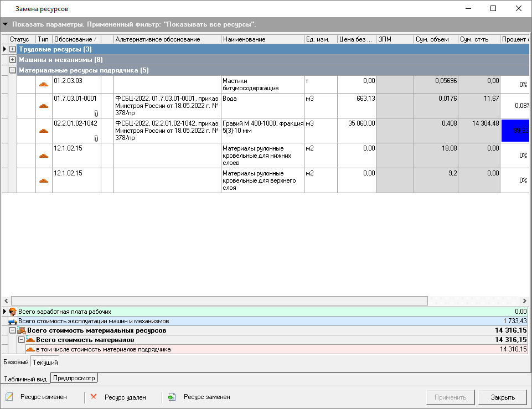The width and height of the screenshot is (532, 409).
Task: Expand the Машины и механизмы (8) group
Action: [12, 60]
